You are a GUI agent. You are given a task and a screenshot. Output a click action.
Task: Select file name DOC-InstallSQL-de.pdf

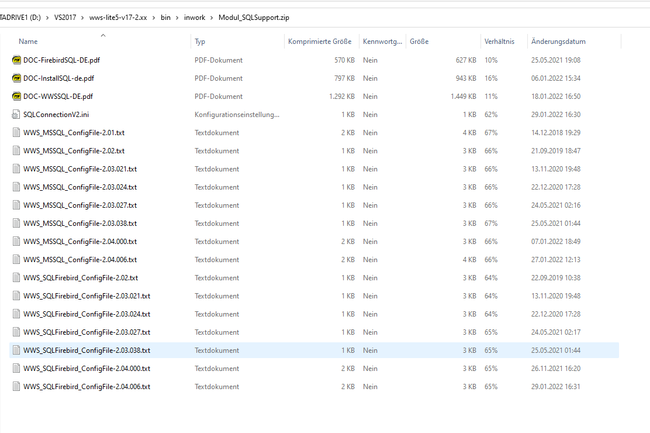point(58,78)
